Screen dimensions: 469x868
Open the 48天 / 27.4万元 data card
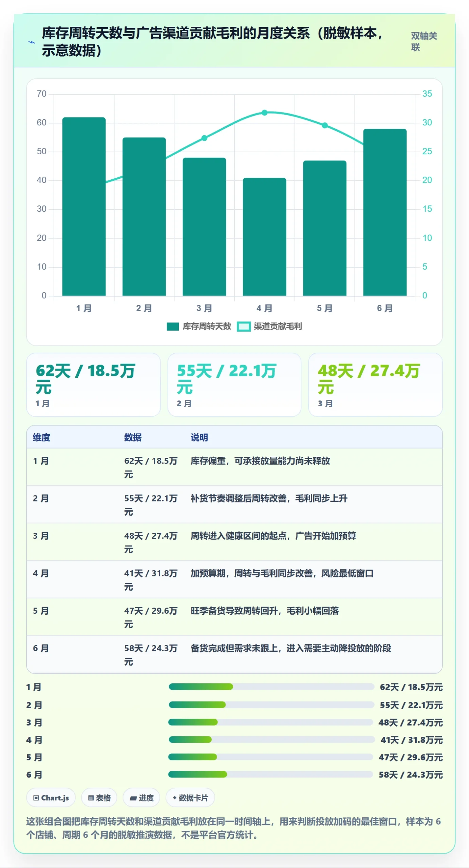375,385
